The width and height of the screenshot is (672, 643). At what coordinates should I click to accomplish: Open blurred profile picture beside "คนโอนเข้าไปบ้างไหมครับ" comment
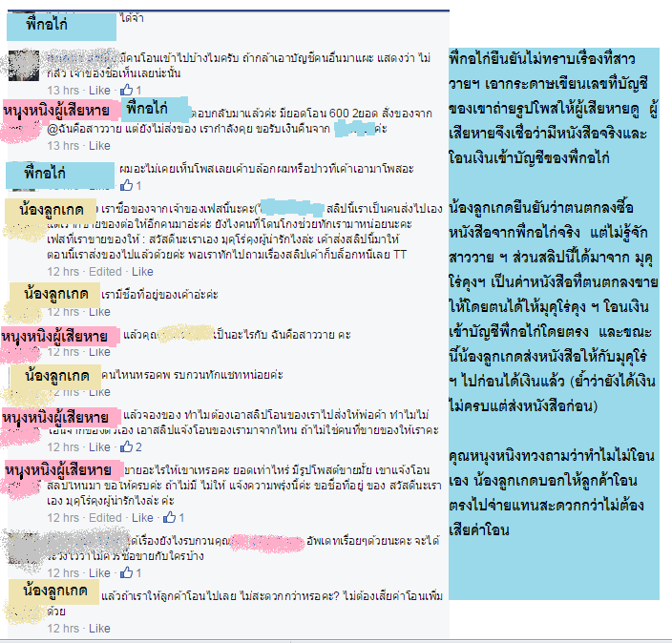24,65
